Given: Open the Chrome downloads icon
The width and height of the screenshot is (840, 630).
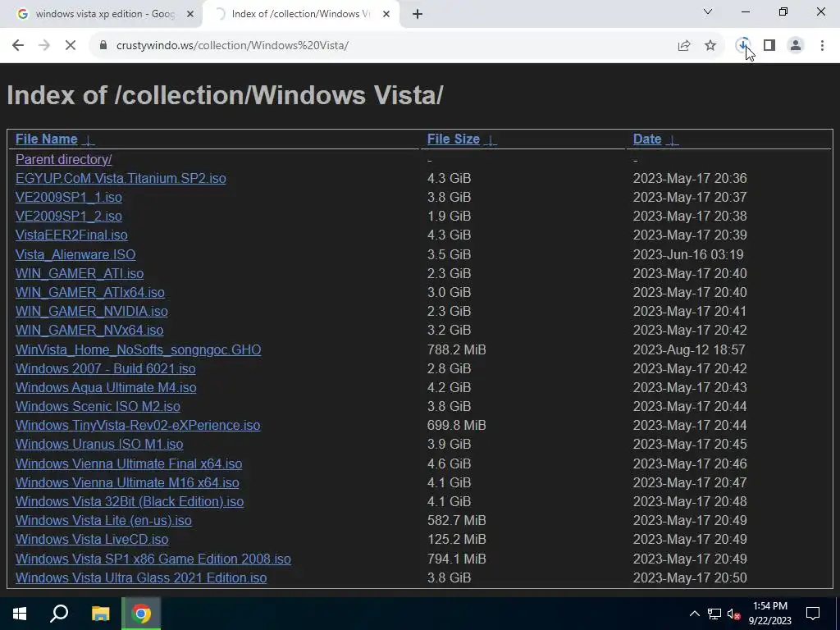Looking at the screenshot, I should [742, 46].
